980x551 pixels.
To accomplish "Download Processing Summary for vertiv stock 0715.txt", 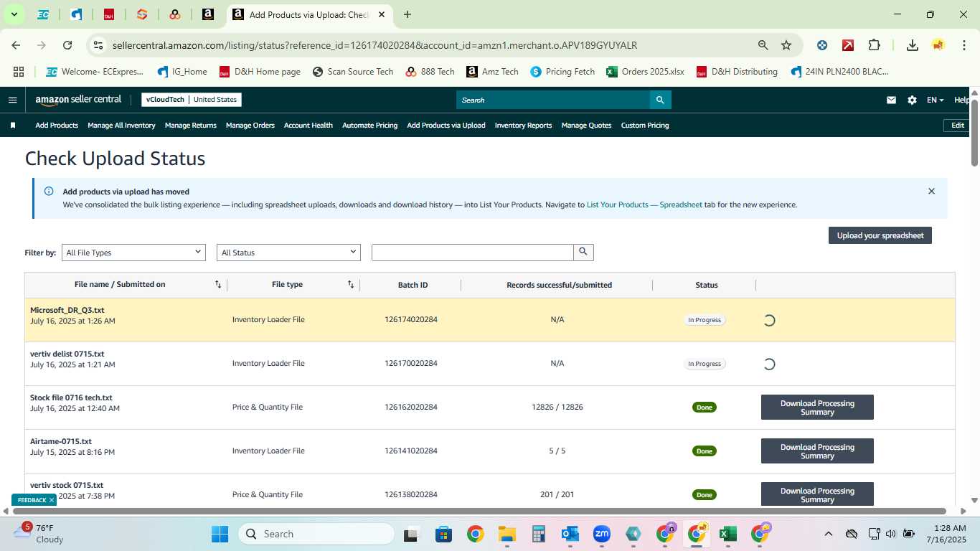I will coord(817,494).
